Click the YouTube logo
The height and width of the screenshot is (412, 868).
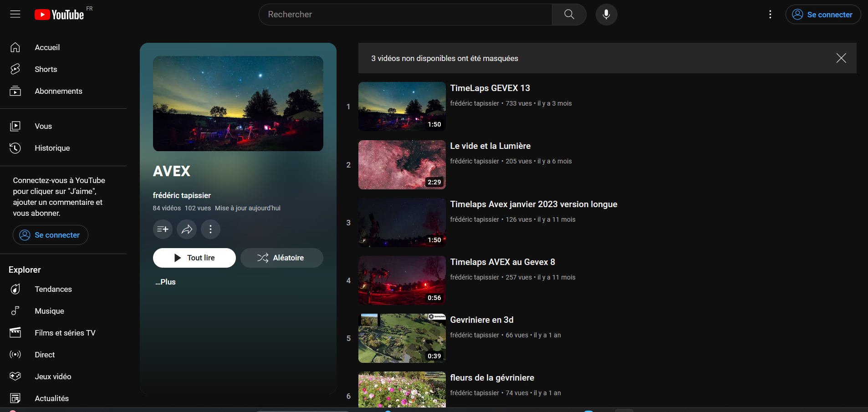60,15
